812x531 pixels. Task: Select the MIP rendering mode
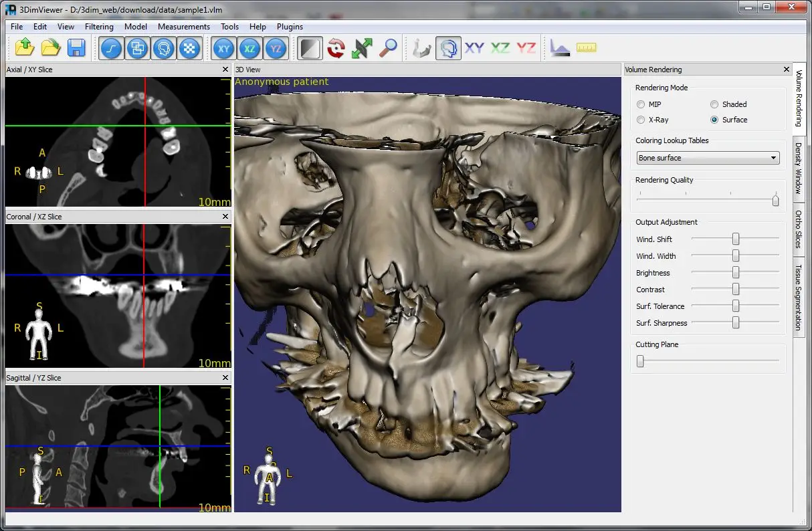641,104
